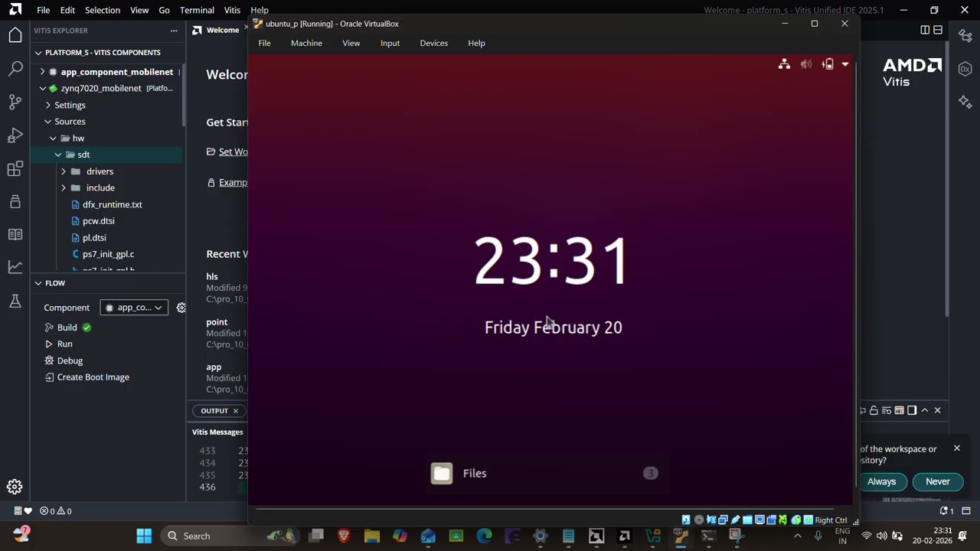Open the Manage gear in Vitis activity bar
Screen dimensions: 980x551
(x=15, y=487)
